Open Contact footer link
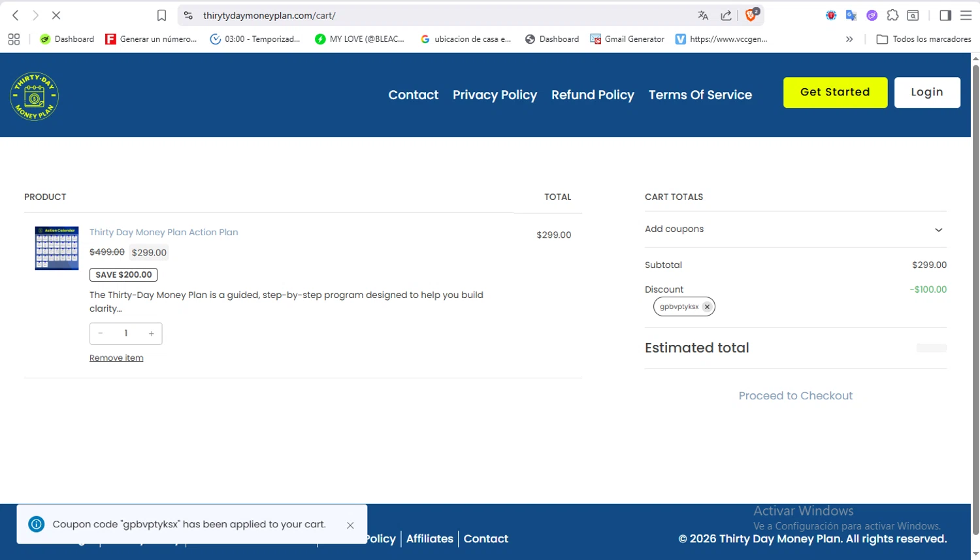The height and width of the screenshot is (560, 980). [486, 538]
